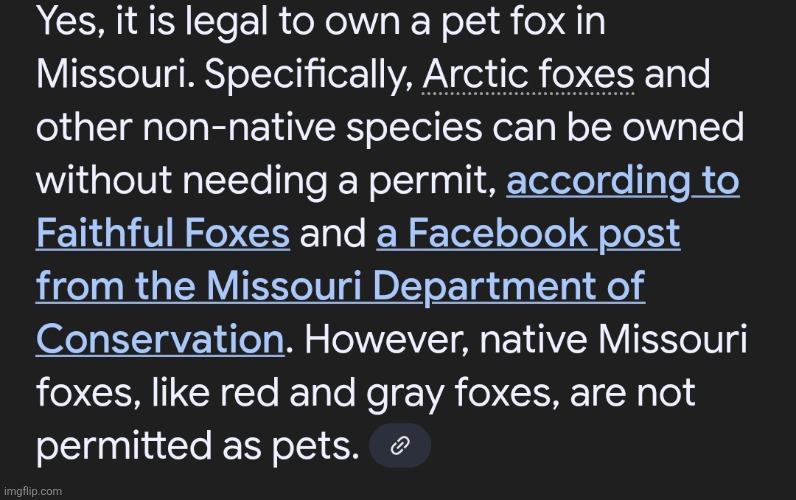Click the word 'permitted' on the last line
The width and height of the screenshot is (796, 500).
[124, 446]
